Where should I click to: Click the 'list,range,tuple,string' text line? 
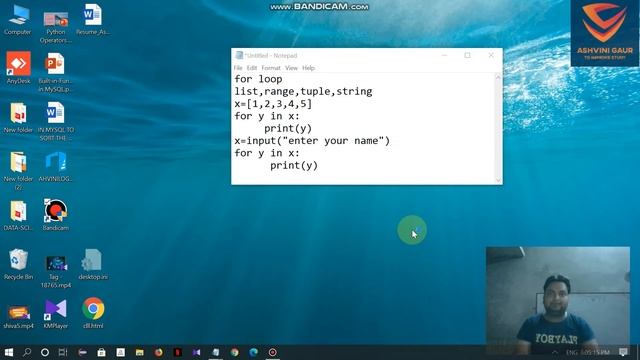click(x=303, y=91)
